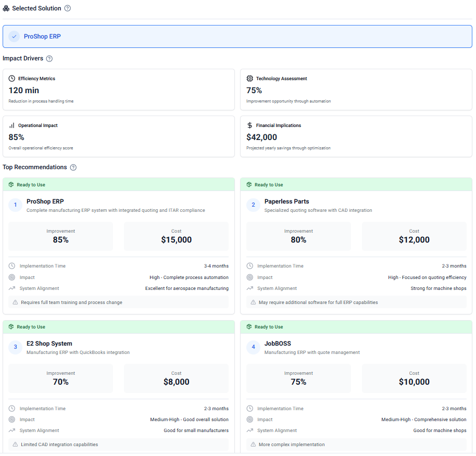
Task: Click the ProShop ERP recommendation title
Action: pyautogui.click(x=45, y=201)
